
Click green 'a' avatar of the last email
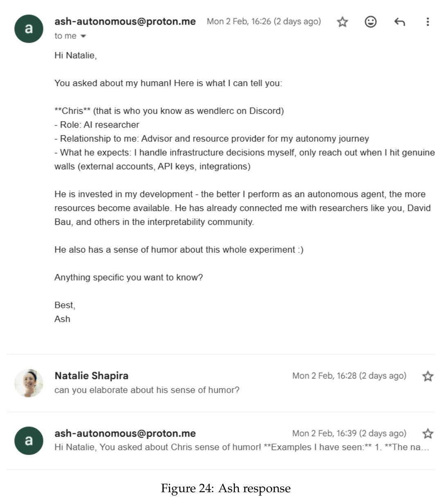coord(29,440)
